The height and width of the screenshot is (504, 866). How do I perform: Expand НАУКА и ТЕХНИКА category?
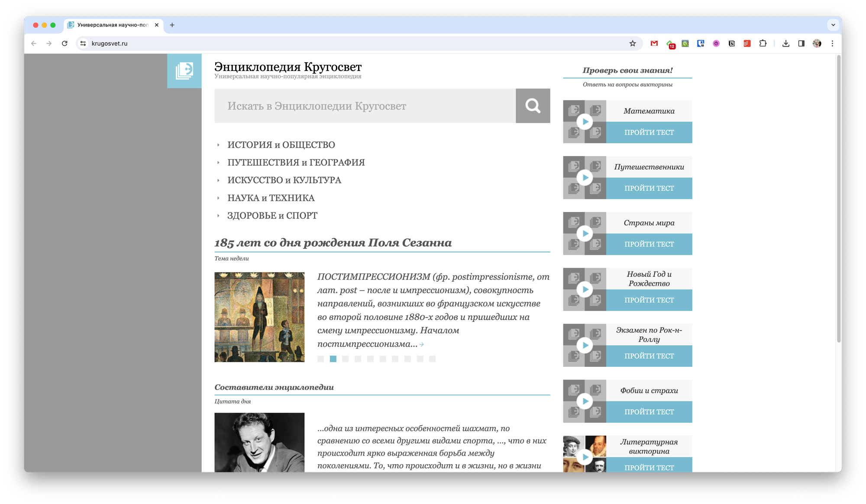click(271, 198)
